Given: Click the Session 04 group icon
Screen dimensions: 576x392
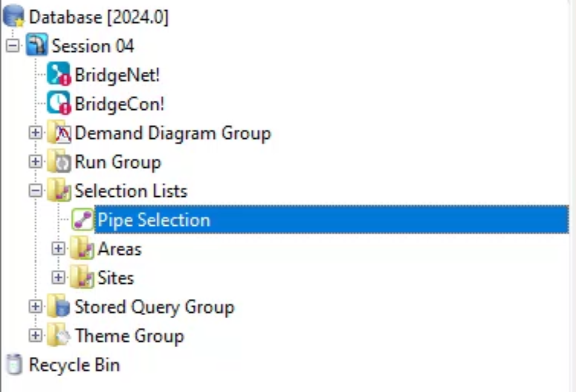Looking at the screenshot, I should [36, 45].
